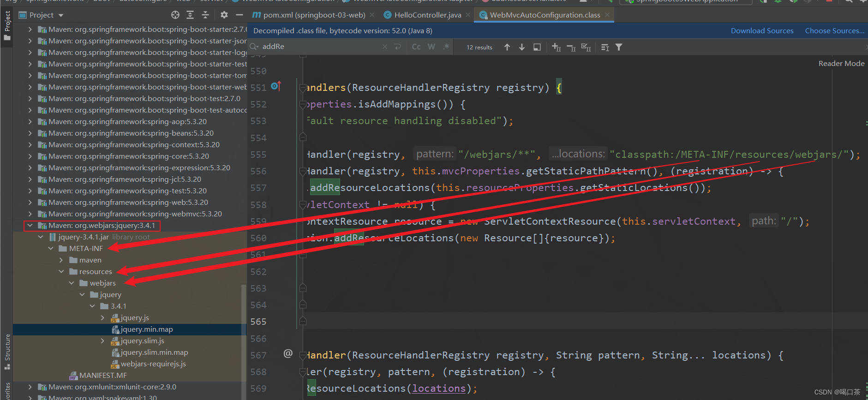Add selection for next occurrence
Viewport: 868px width, 400px height.
(x=556, y=47)
